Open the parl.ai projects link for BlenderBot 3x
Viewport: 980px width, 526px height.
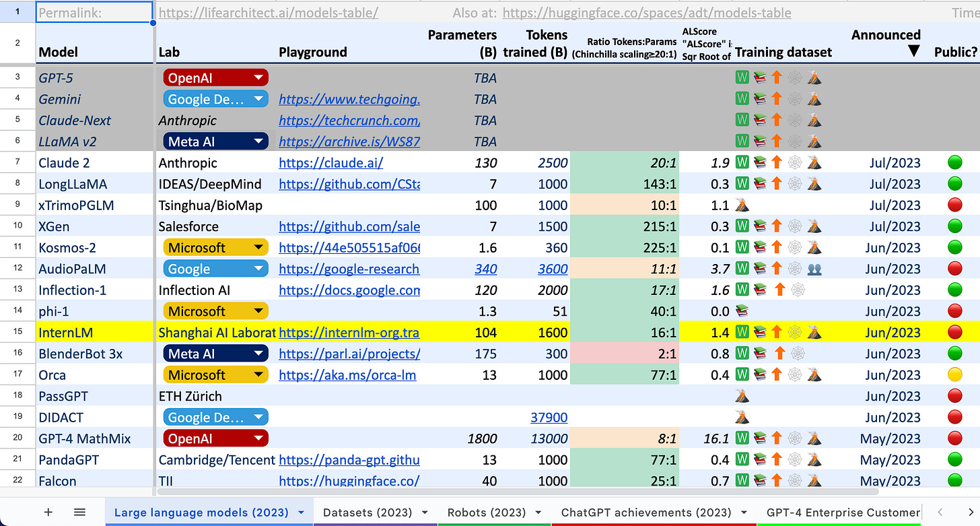click(x=349, y=354)
